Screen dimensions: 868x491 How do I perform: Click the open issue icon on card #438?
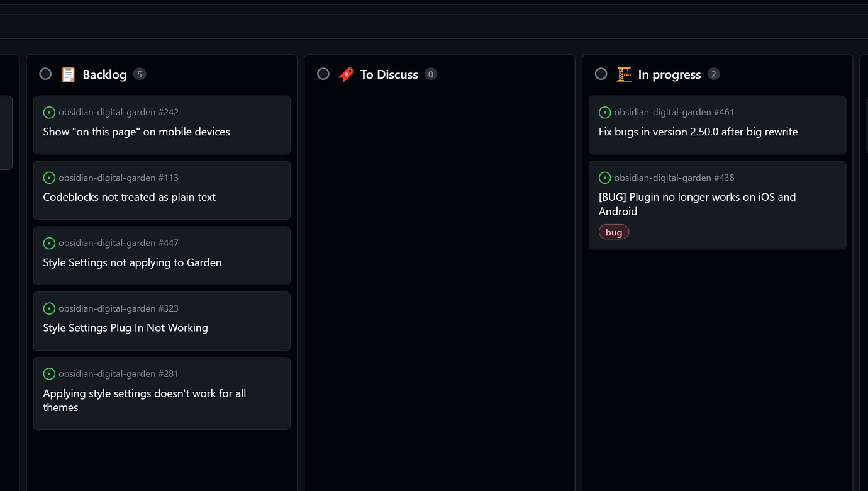604,178
